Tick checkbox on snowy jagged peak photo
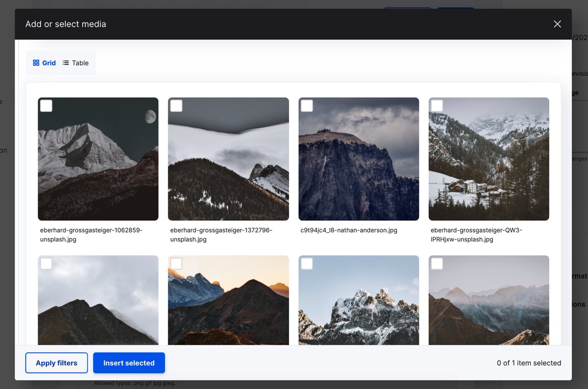 [307, 264]
